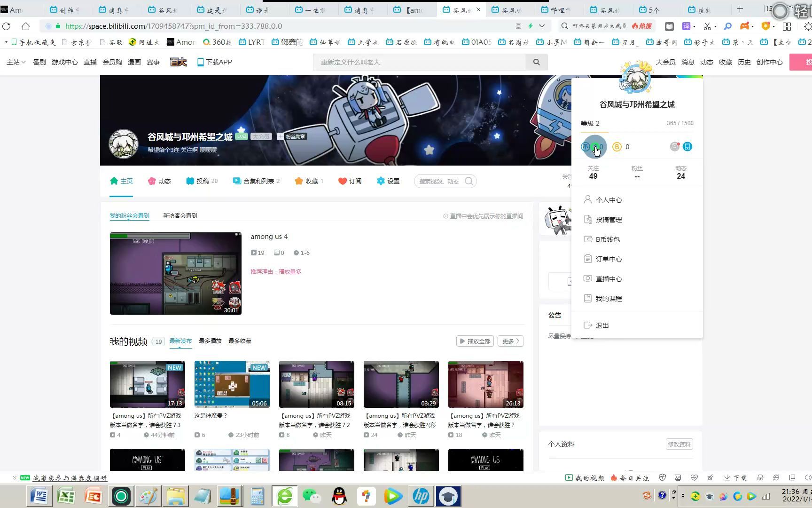Open a new browser tab with plus
The width and height of the screenshot is (812, 508).
click(x=740, y=9)
